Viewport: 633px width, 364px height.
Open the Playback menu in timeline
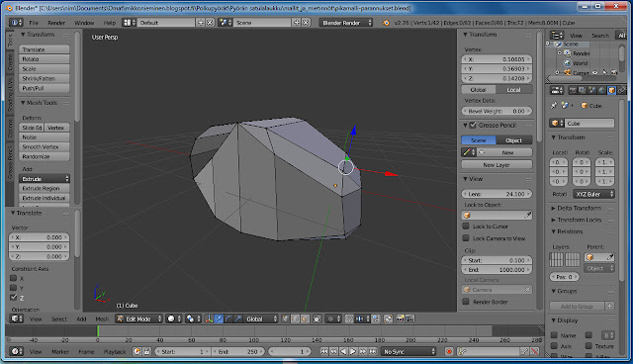115,351
